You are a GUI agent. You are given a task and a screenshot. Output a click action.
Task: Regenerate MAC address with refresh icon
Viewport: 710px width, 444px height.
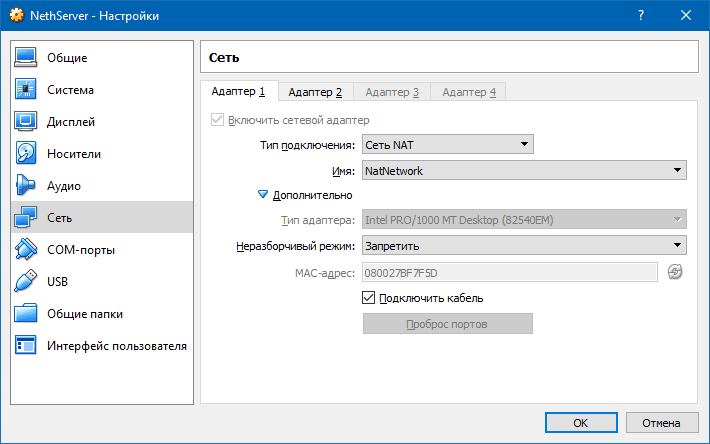(675, 272)
